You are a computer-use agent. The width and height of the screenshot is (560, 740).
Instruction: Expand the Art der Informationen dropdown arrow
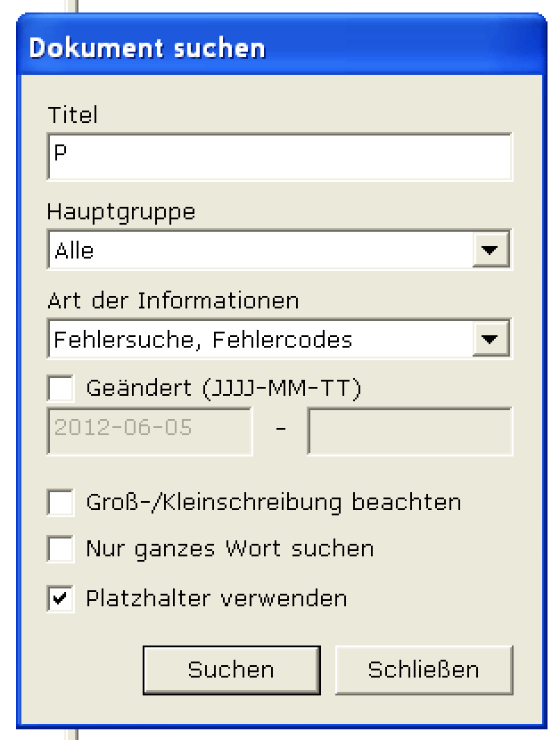490,339
